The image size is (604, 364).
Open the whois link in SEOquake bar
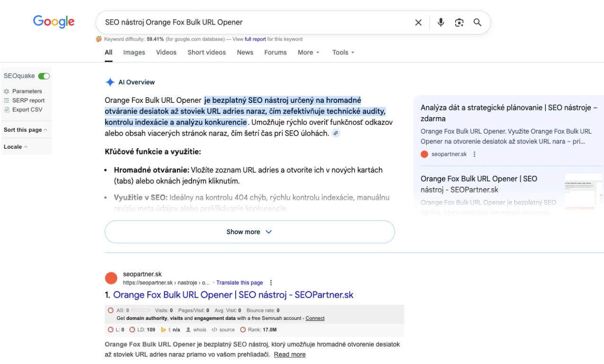199,329
